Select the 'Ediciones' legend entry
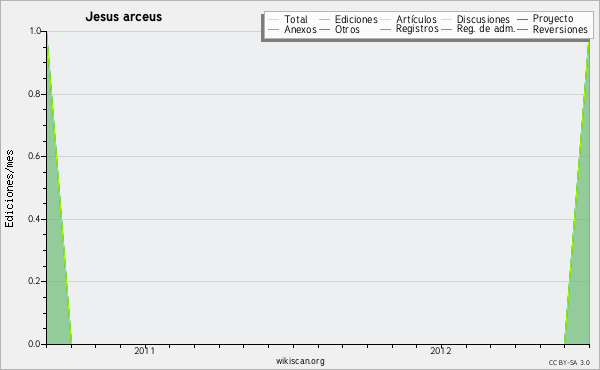This screenshot has width=600, height=370. click(x=356, y=19)
